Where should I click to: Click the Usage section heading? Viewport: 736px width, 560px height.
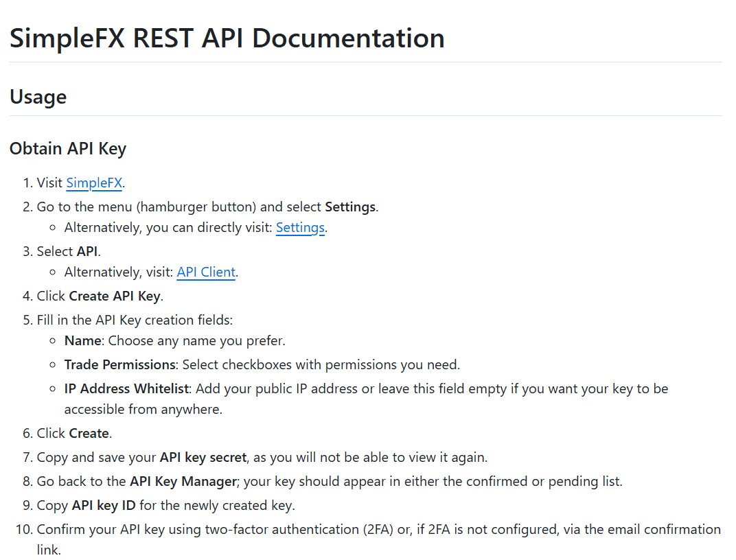tap(38, 97)
